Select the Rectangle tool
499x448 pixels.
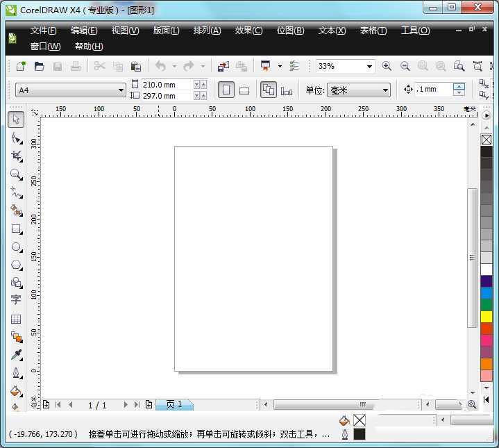point(16,229)
